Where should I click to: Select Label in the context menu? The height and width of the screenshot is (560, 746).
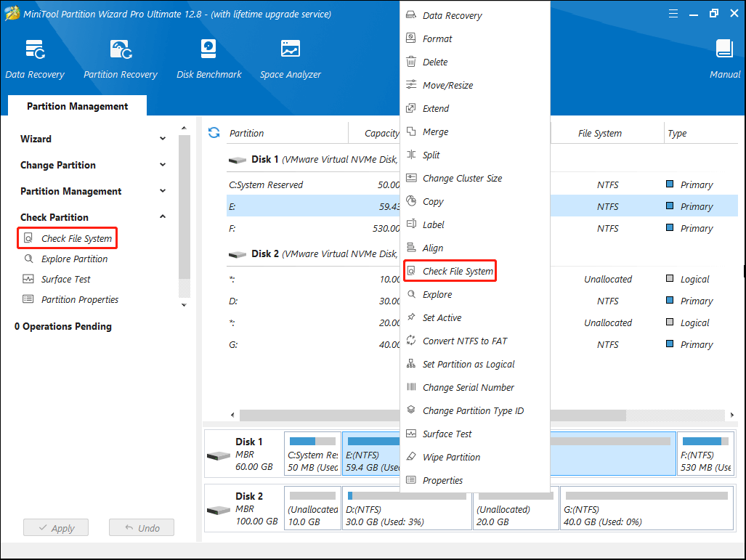(x=475, y=224)
